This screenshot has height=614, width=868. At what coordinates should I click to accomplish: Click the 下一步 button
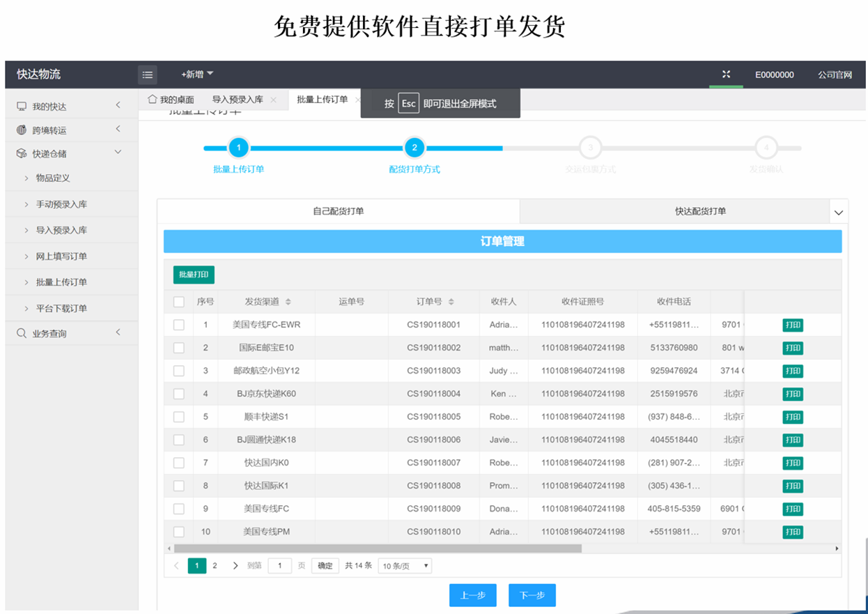point(532,596)
